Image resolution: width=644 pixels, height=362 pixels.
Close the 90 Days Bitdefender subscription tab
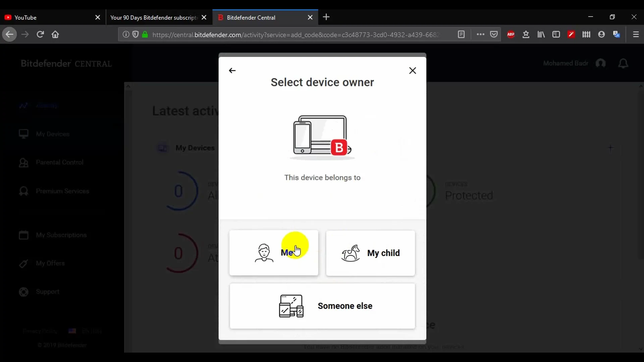(x=204, y=17)
